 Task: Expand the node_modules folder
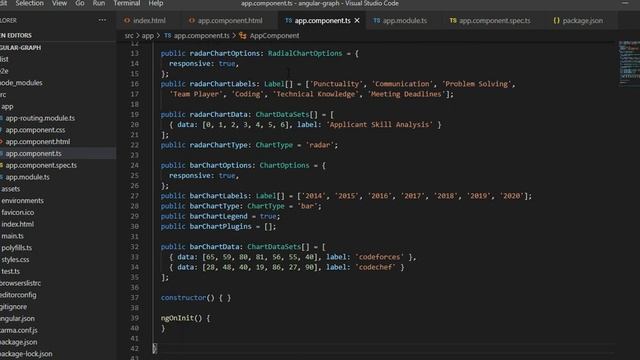click(21, 83)
